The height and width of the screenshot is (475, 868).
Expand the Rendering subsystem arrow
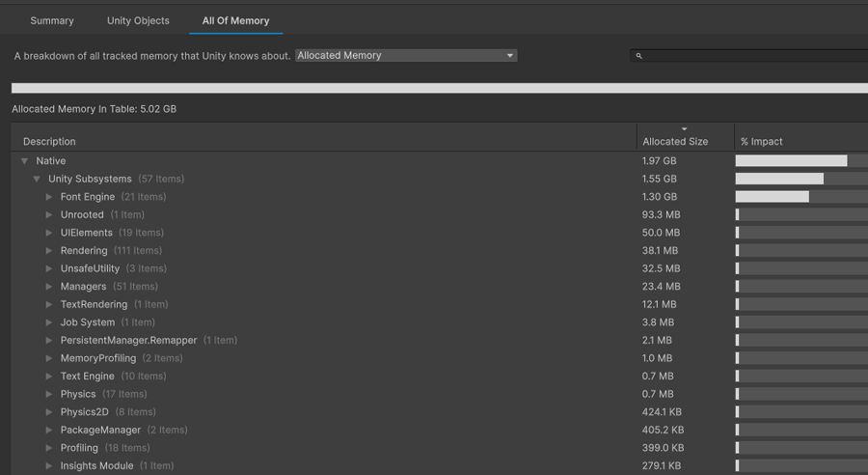click(49, 251)
